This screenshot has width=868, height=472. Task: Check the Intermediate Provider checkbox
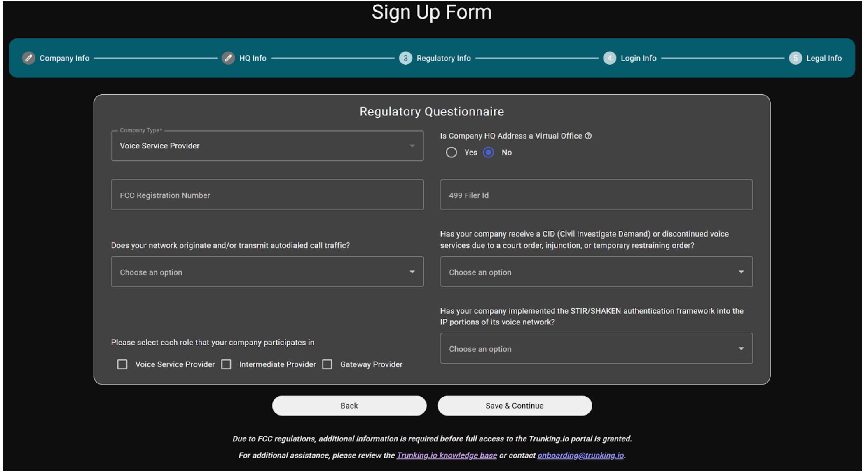[226, 364]
